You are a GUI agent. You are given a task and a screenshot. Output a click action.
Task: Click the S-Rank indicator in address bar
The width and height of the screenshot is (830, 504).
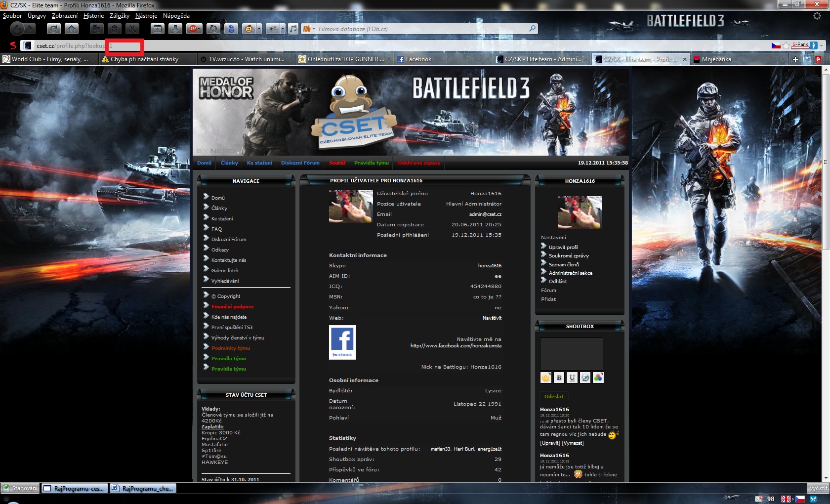click(800, 45)
